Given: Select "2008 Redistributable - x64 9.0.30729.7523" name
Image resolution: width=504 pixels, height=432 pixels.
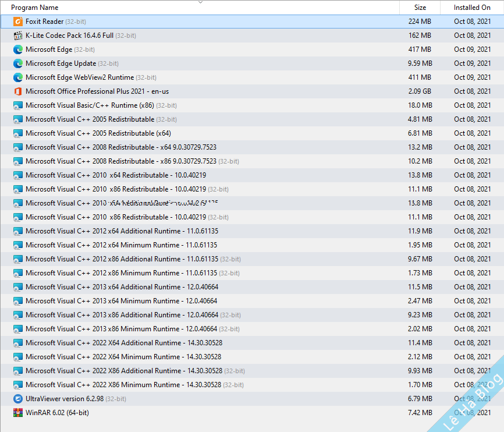Looking at the screenshot, I should (x=154, y=147).
